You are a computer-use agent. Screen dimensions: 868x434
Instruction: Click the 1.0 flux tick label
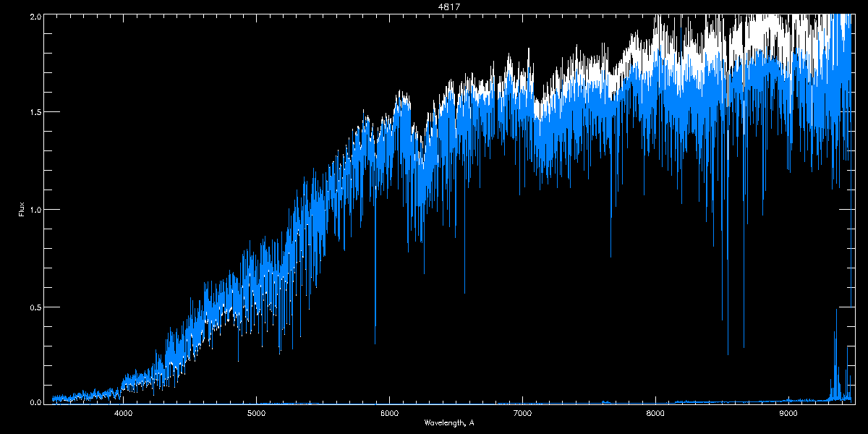pos(35,210)
